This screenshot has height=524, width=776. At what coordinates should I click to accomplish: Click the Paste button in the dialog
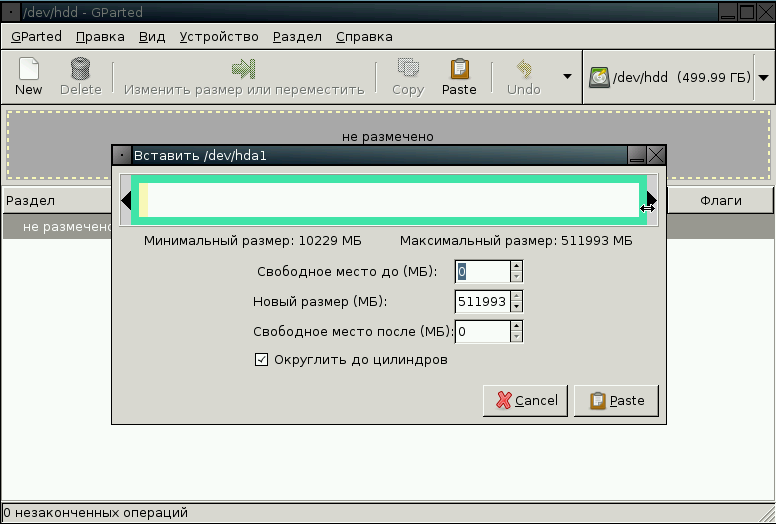(x=616, y=400)
